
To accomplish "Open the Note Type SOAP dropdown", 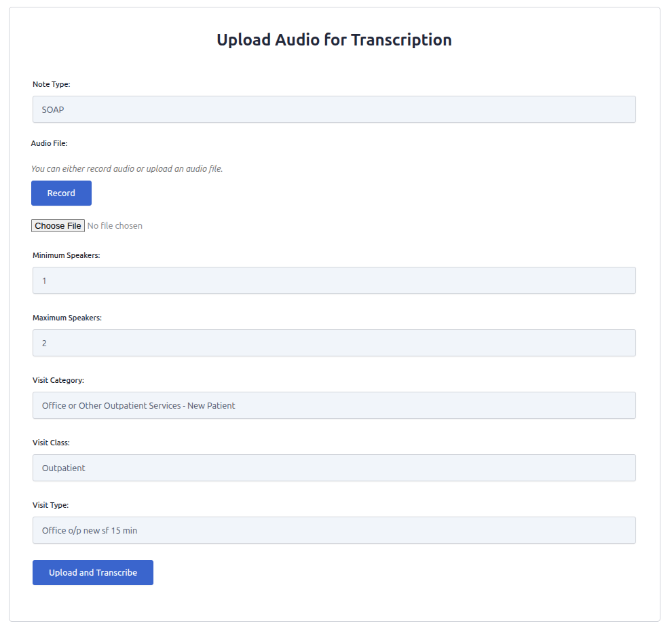I will click(334, 109).
